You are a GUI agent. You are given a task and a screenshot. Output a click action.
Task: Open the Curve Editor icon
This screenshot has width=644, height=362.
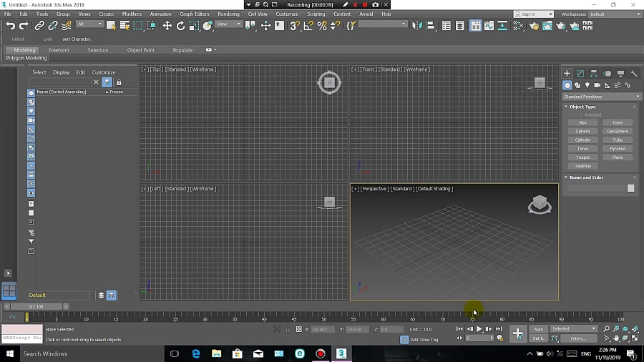tap(489, 26)
